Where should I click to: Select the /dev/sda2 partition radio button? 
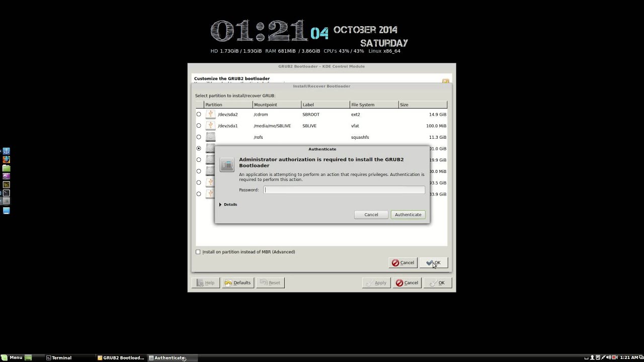click(199, 114)
